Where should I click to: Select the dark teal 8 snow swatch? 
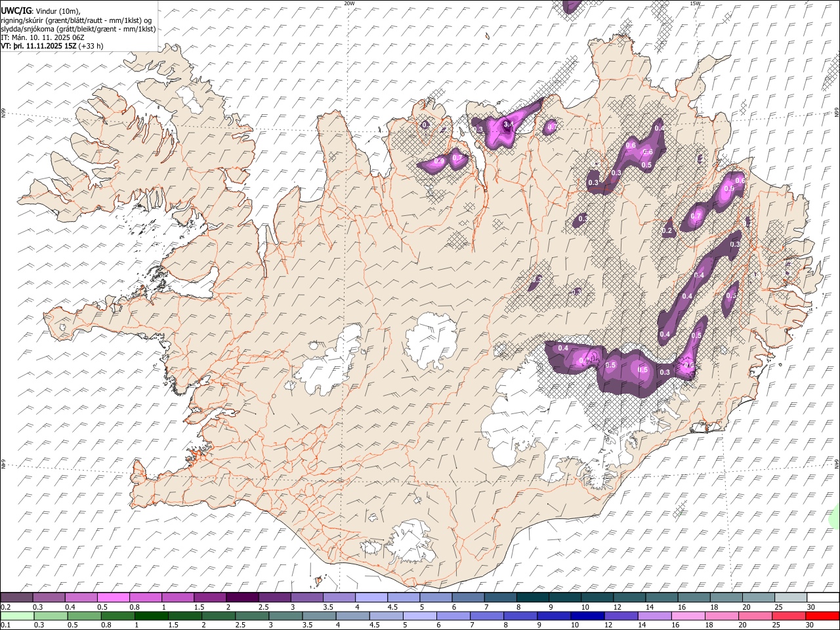[x=533, y=598]
